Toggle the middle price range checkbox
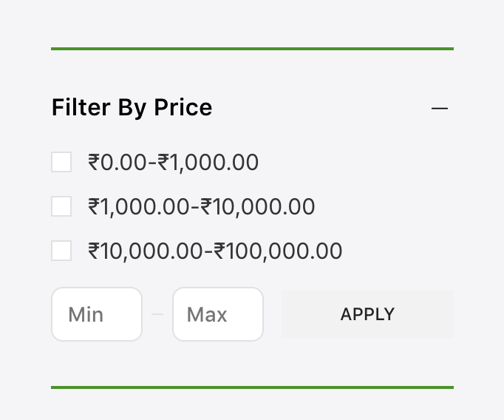 coord(61,206)
